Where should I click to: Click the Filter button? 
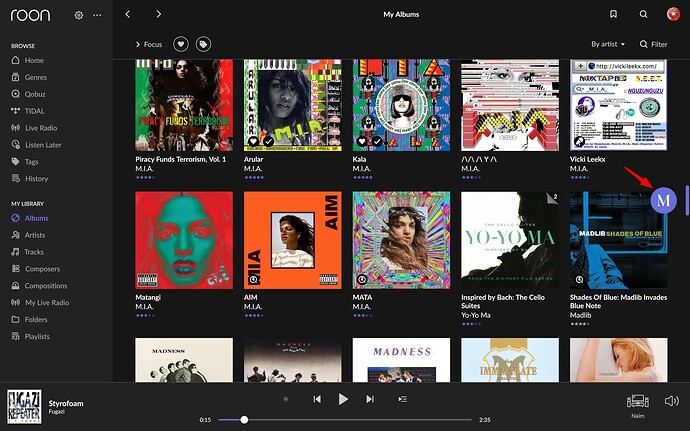click(x=653, y=44)
